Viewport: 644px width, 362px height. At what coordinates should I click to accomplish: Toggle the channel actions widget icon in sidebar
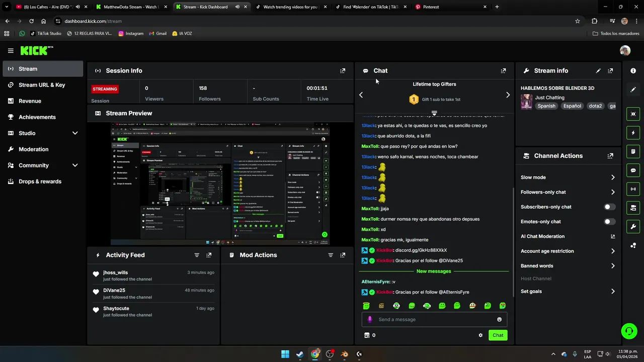tap(633, 208)
